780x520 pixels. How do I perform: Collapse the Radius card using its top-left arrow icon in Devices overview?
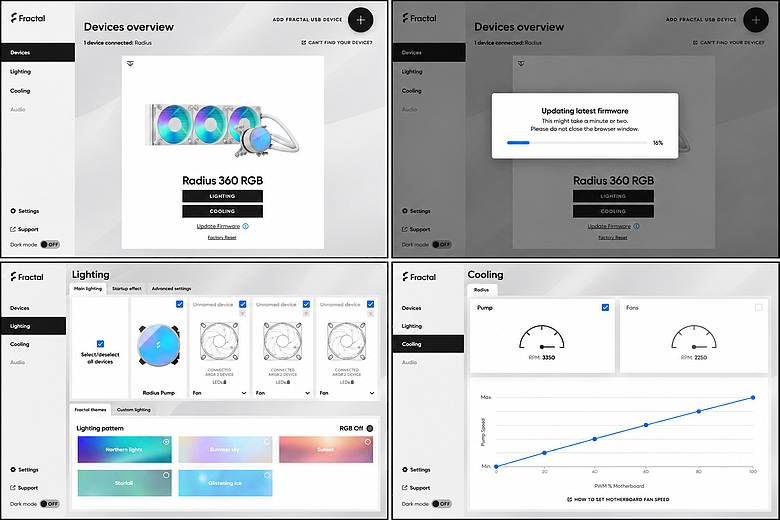pyautogui.click(x=130, y=64)
